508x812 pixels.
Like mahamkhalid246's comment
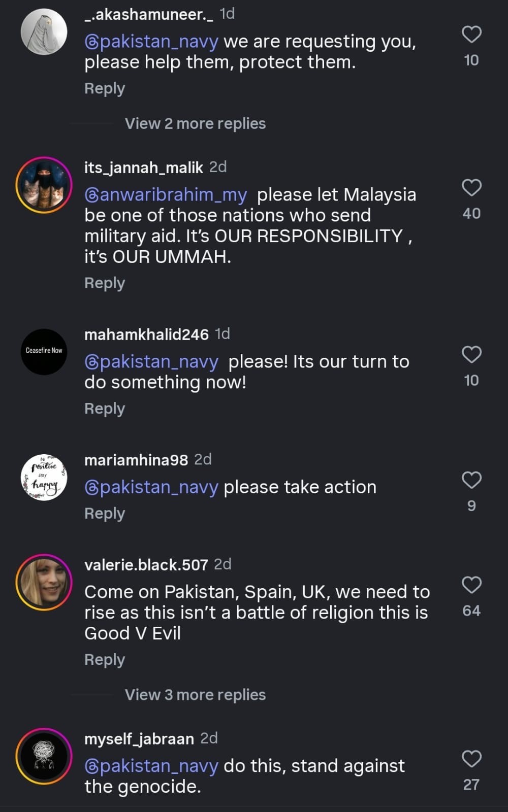[471, 355]
